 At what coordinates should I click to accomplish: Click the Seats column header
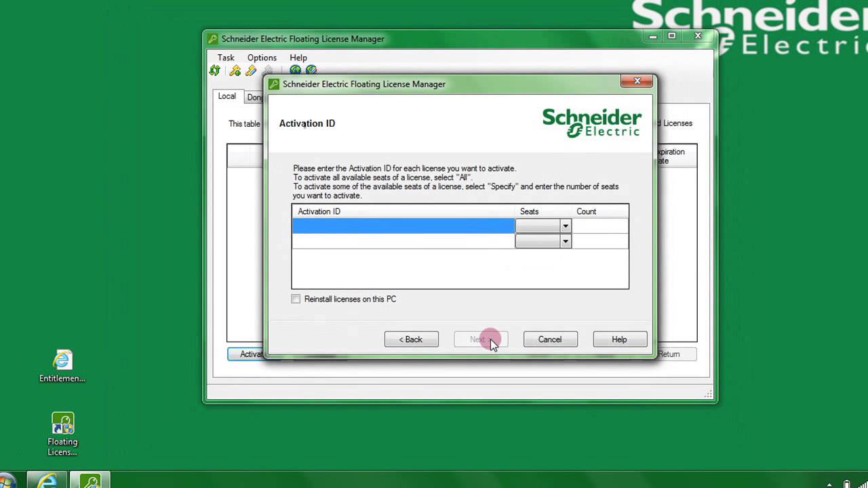[544, 211]
